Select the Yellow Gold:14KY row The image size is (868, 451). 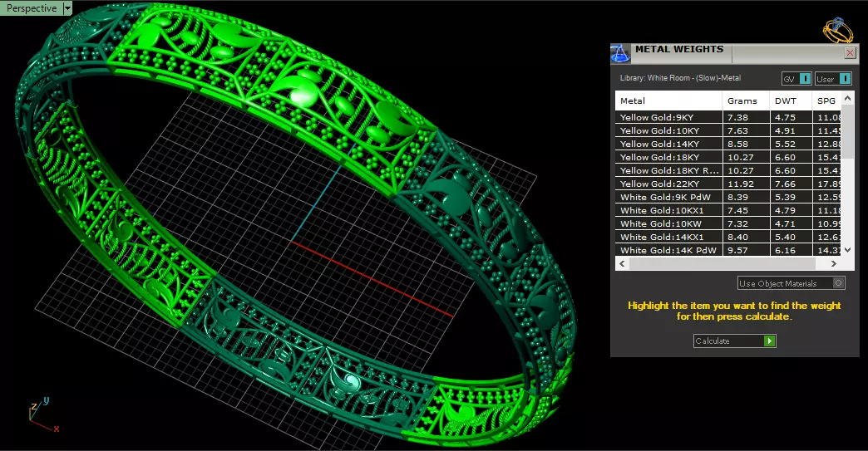pos(728,144)
